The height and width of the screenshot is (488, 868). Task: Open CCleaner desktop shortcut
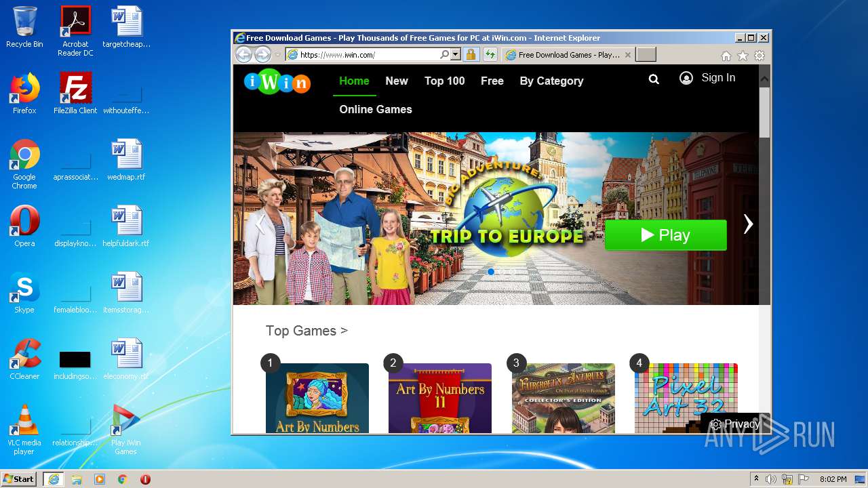pos(24,359)
